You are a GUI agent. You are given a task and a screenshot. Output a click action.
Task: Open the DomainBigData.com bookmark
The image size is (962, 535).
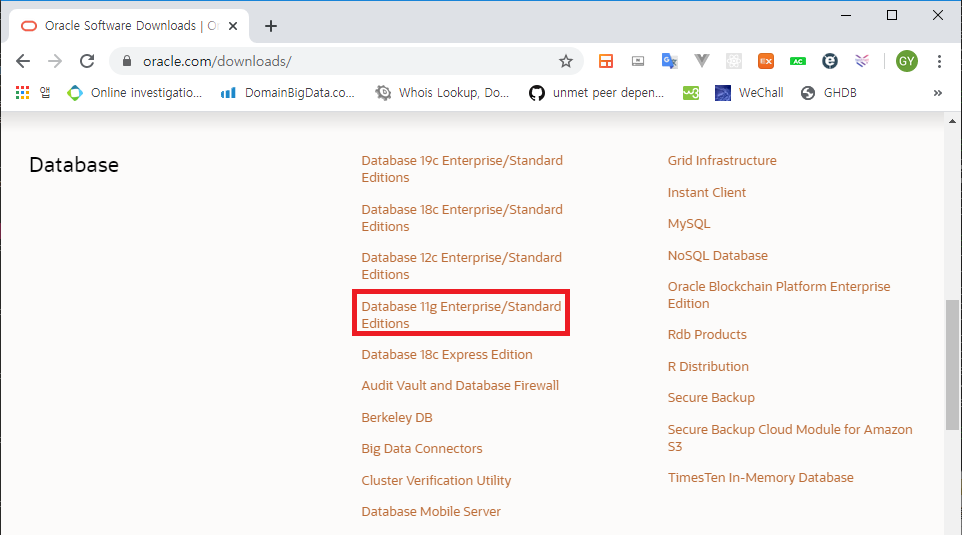tap(288, 93)
